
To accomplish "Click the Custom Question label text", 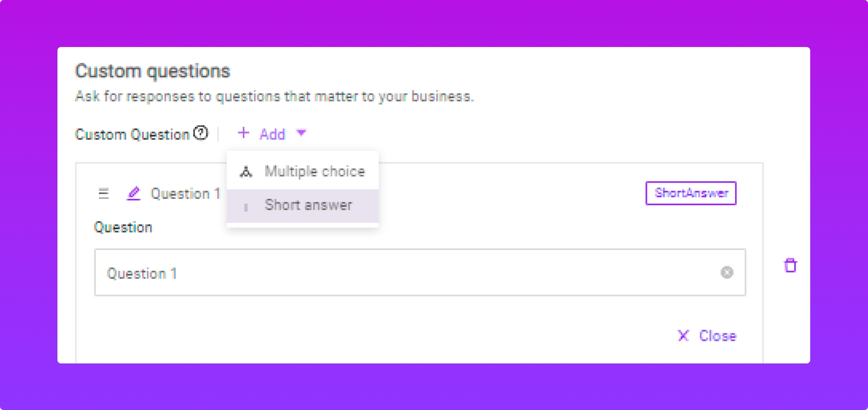I will [x=132, y=134].
